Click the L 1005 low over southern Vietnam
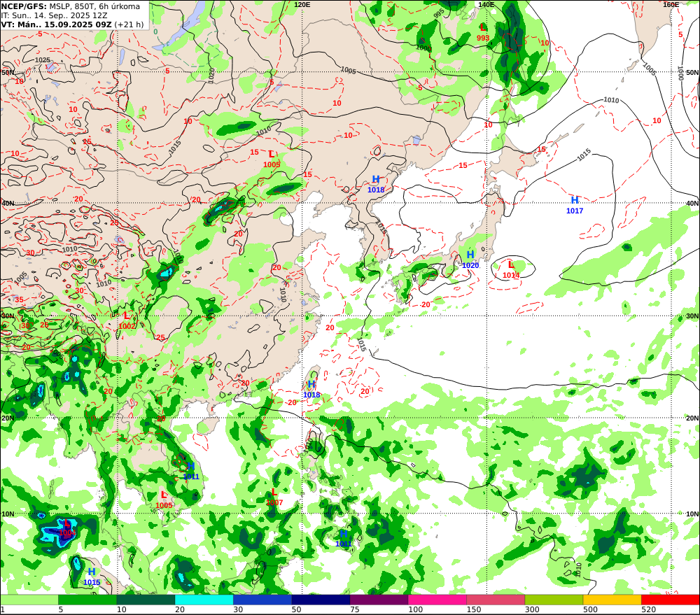Screen dimensions: 700x615 coord(164,500)
